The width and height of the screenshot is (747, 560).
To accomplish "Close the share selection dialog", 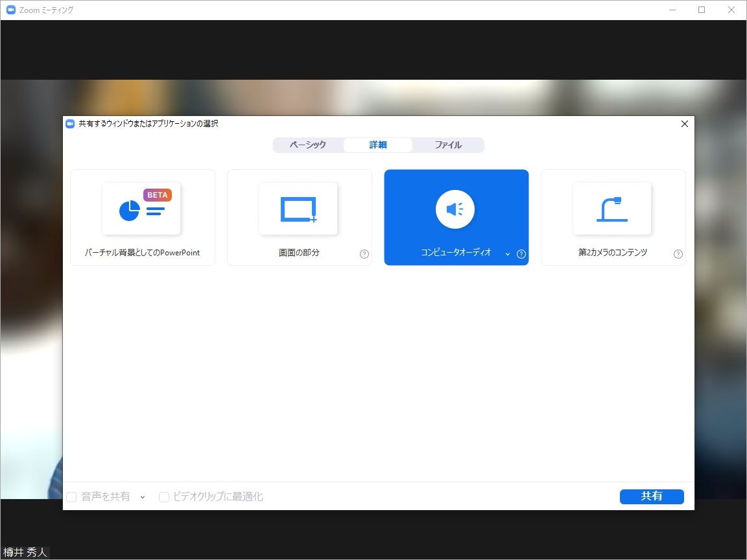I will (684, 123).
